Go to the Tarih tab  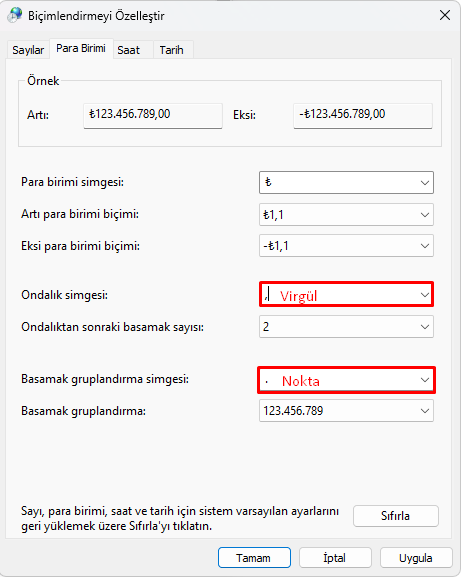point(172,50)
